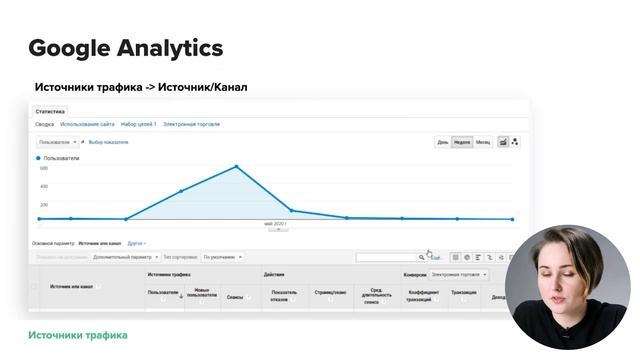Click the table search input field

coord(387,258)
